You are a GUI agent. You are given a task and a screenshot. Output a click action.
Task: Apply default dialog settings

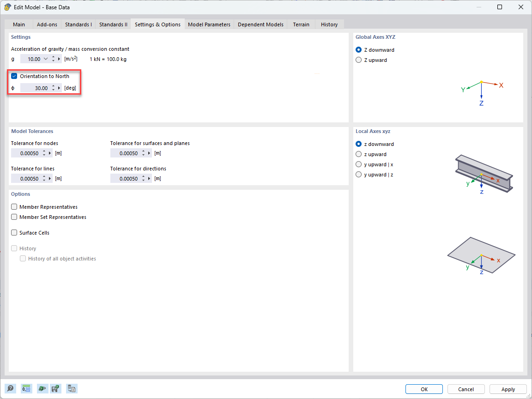click(x=42, y=388)
